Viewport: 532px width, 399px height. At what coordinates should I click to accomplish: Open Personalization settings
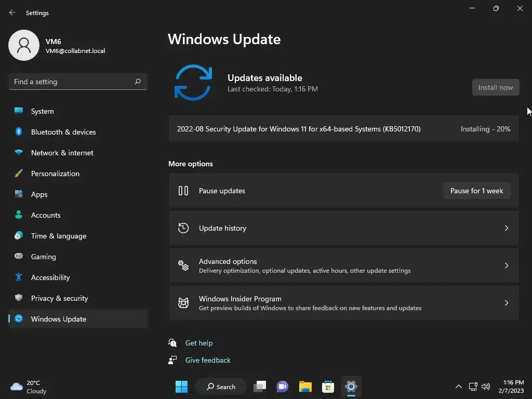pyautogui.click(x=78, y=174)
